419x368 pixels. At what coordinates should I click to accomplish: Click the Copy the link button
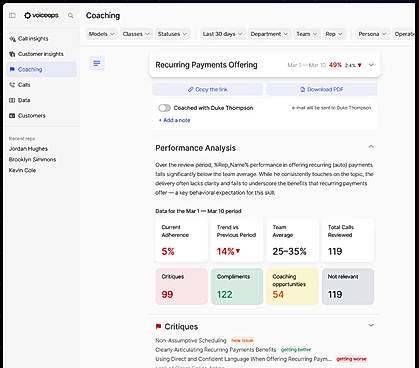point(207,89)
